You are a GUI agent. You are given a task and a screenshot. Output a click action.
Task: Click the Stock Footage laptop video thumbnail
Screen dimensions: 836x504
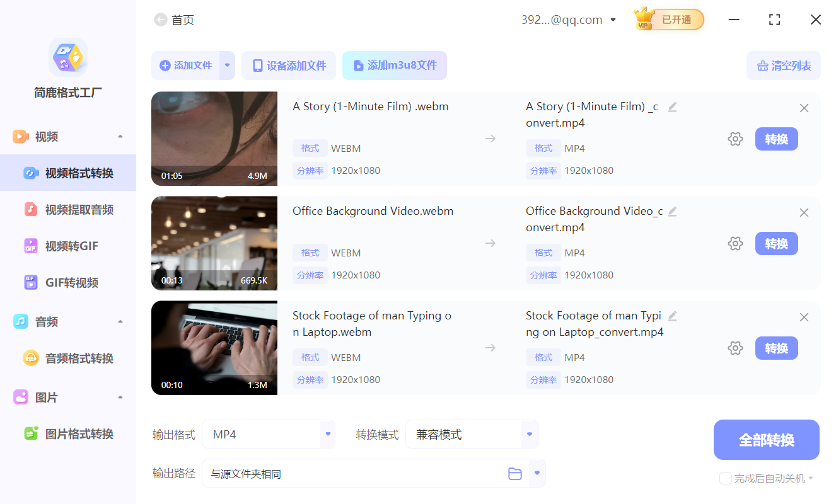click(214, 348)
